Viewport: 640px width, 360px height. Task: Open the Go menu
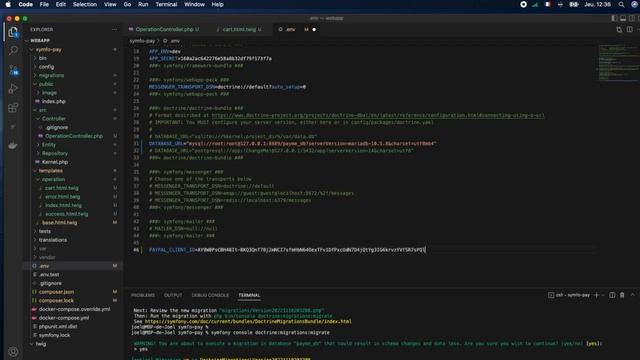coord(127,4)
